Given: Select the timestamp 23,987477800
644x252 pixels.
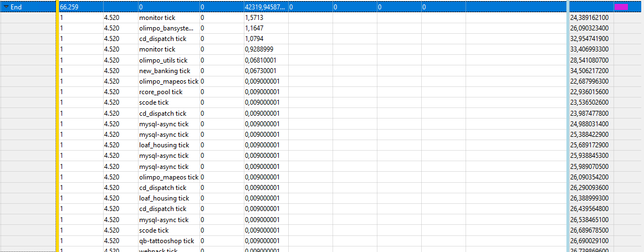Looking at the screenshot, I should pyautogui.click(x=590, y=114).
